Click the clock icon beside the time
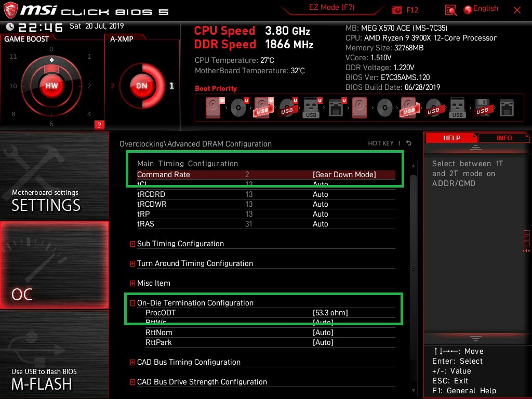The height and width of the screenshot is (399, 532). (x=10, y=26)
